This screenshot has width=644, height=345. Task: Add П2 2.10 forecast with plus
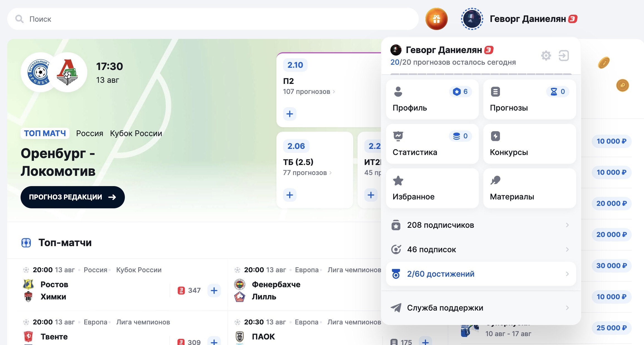click(x=290, y=114)
